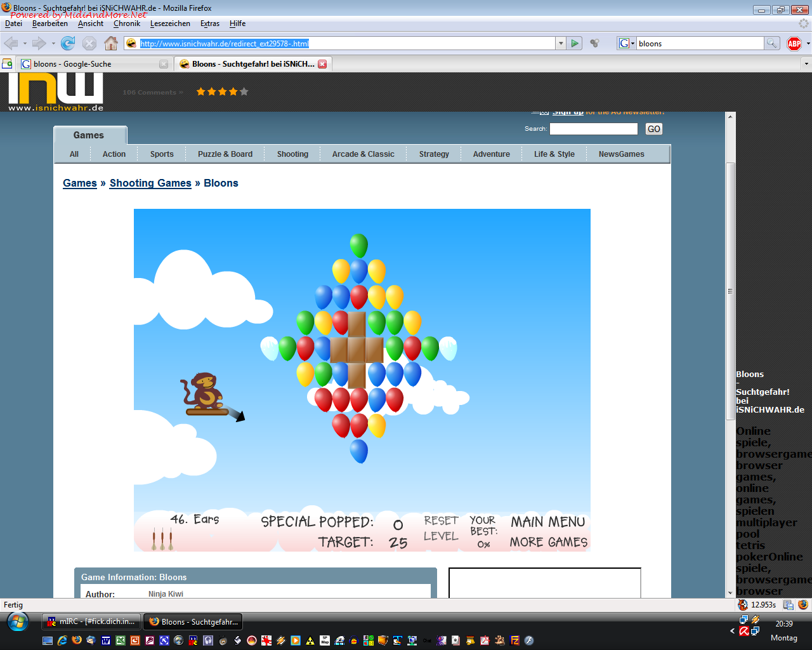The width and height of the screenshot is (812, 650).
Task: Click the page vertical scrollbar thumb
Action: 730,290
